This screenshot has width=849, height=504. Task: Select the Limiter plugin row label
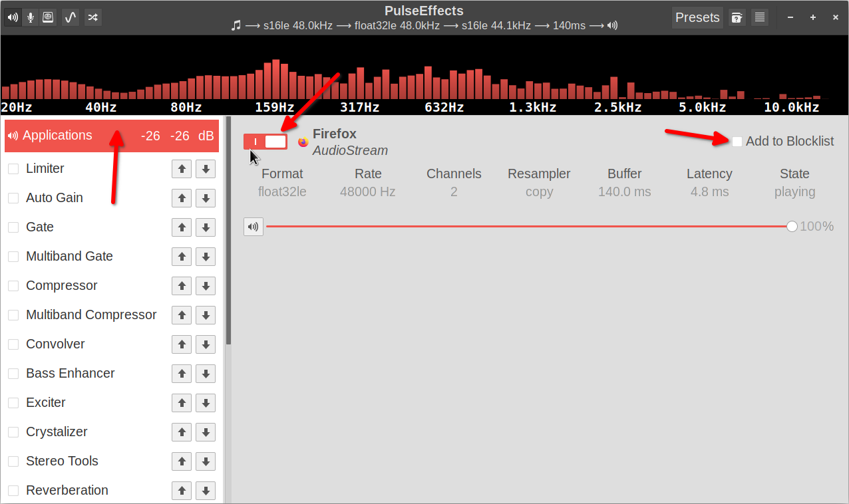coord(45,169)
